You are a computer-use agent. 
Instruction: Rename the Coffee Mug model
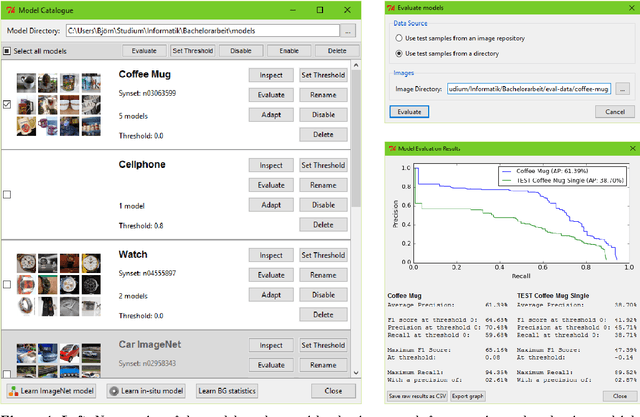coord(323,95)
